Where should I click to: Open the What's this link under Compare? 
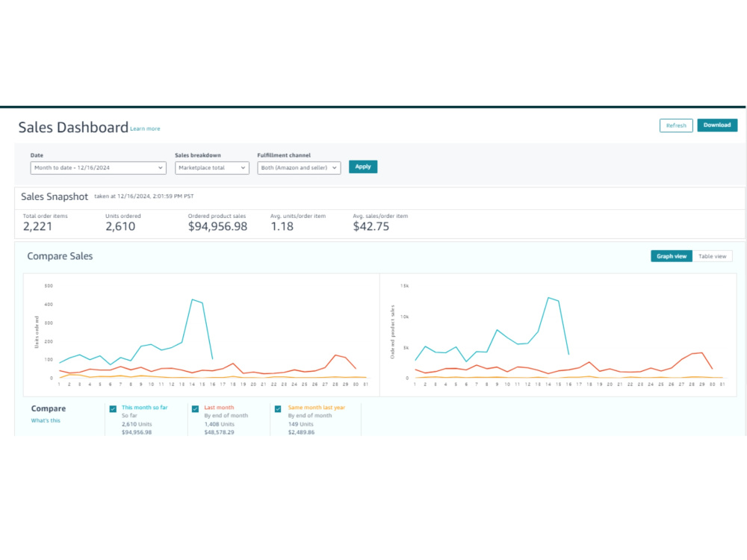coord(46,420)
